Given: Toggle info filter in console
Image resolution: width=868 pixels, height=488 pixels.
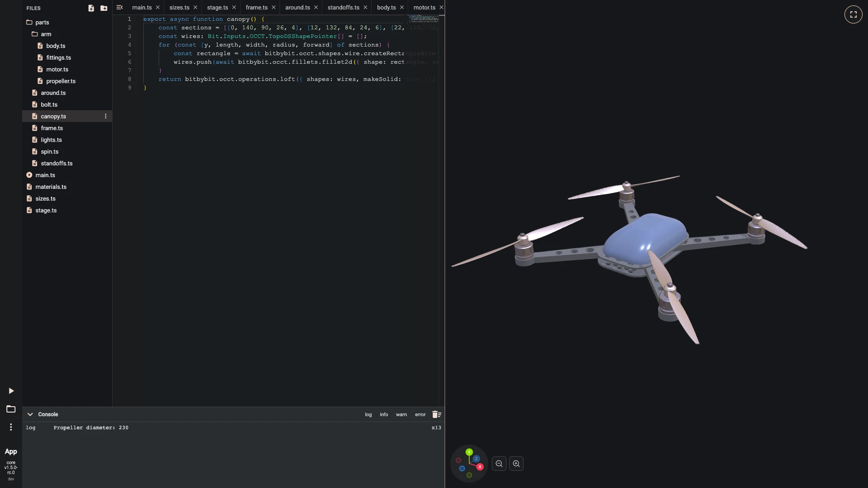Looking at the screenshot, I should (384, 414).
